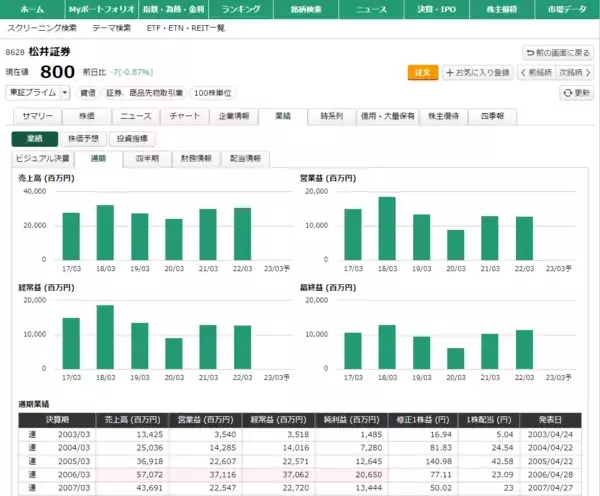Click the 22/03 bar in 最終益 chart

coord(524,349)
